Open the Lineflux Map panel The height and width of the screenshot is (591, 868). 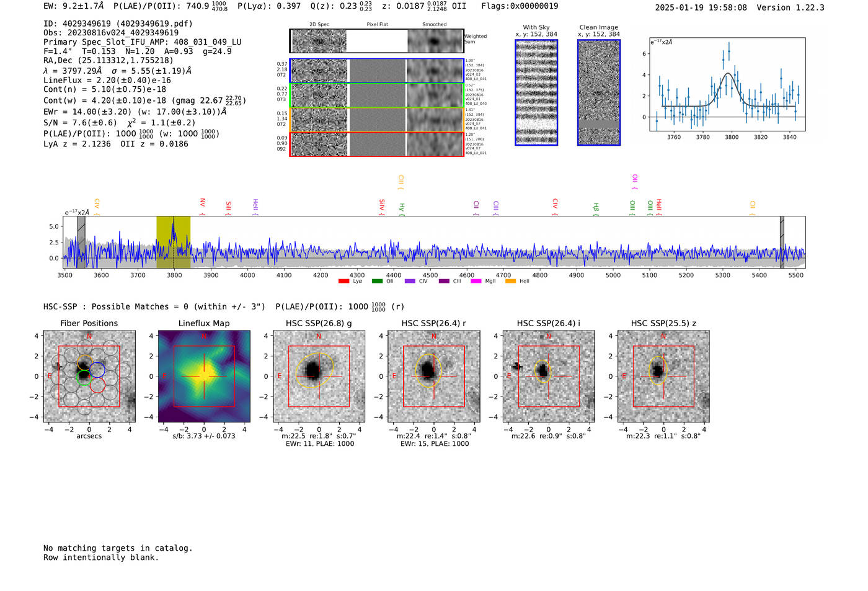[204, 376]
